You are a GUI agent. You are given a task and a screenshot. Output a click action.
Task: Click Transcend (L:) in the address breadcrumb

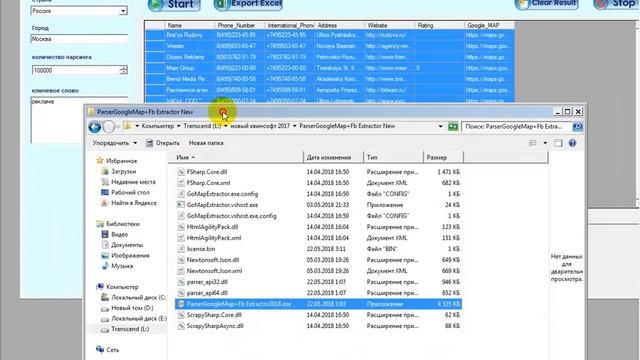pyautogui.click(x=202, y=126)
